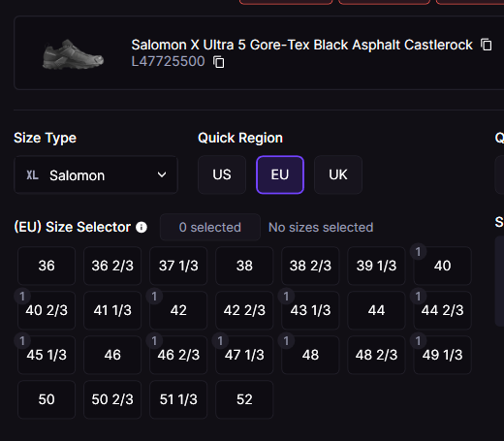Select the EU quick region
Screen dimensions: 504x441
pos(280,174)
